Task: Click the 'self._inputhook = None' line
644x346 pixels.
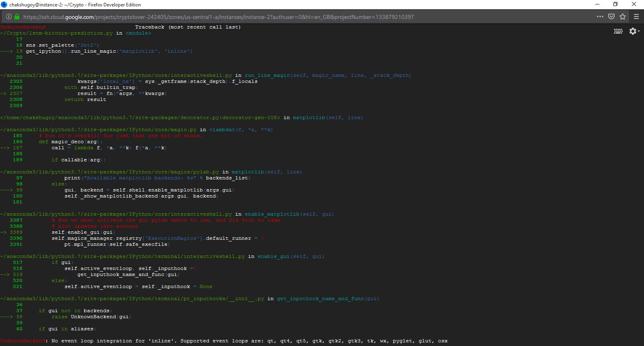Action: point(138,286)
